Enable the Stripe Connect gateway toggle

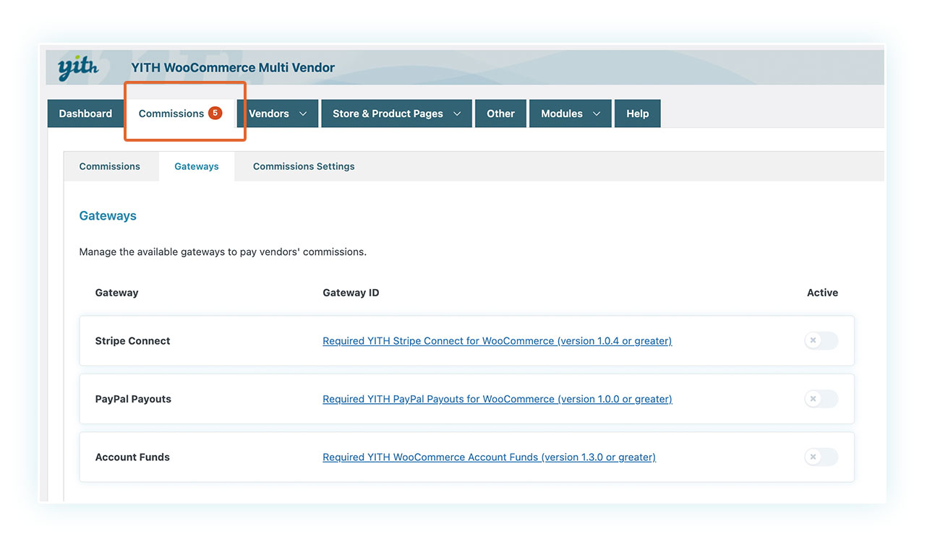pyautogui.click(x=821, y=340)
